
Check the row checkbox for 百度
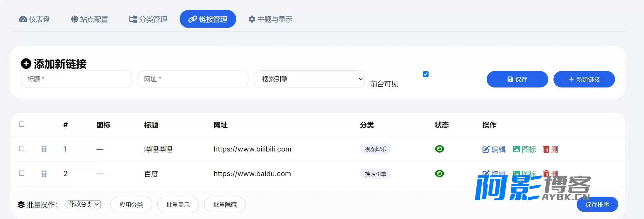point(22,173)
